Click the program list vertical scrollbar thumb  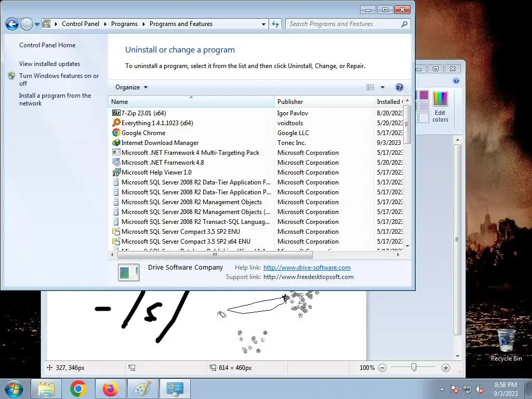click(x=407, y=124)
